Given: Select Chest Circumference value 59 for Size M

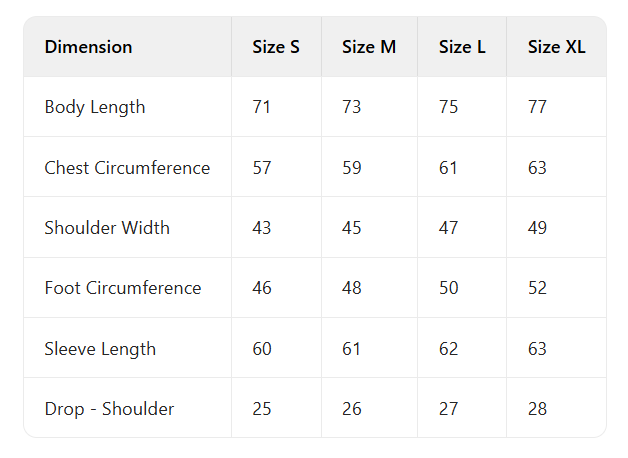Looking at the screenshot, I should point(351,168).
